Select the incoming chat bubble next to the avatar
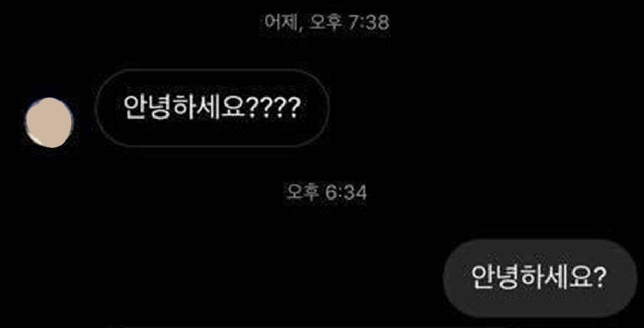 (212, 108)
